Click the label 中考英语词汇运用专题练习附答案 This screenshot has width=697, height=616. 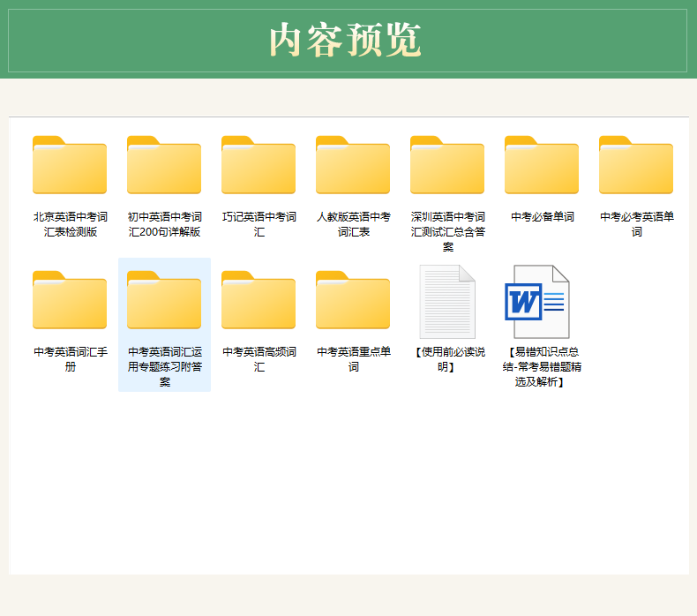point(164,367)
